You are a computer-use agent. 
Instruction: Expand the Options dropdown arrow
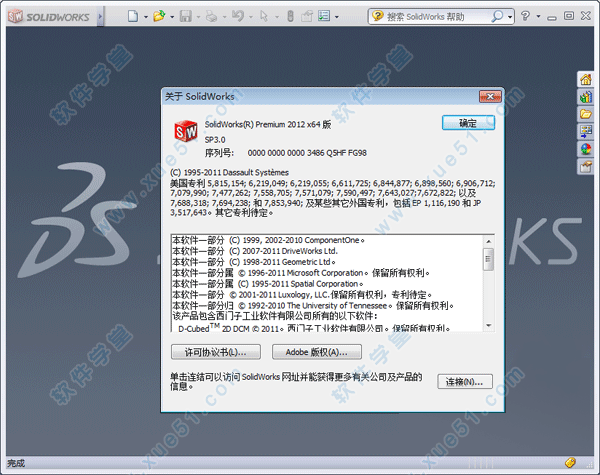(x=337, y=17)
